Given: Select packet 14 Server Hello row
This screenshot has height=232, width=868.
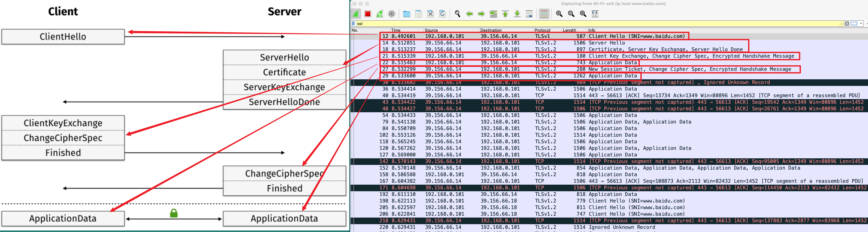Looking at the screenshot, I should tap(609, 43).
